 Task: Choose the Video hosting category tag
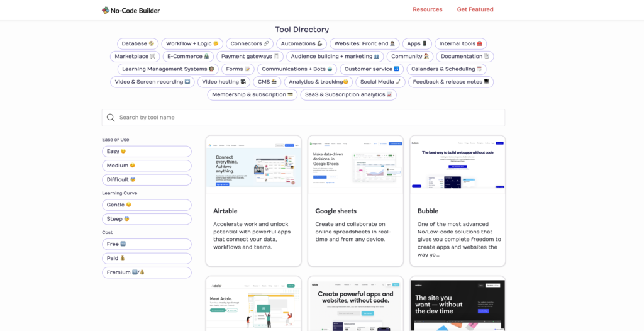[x=225, y=82]
